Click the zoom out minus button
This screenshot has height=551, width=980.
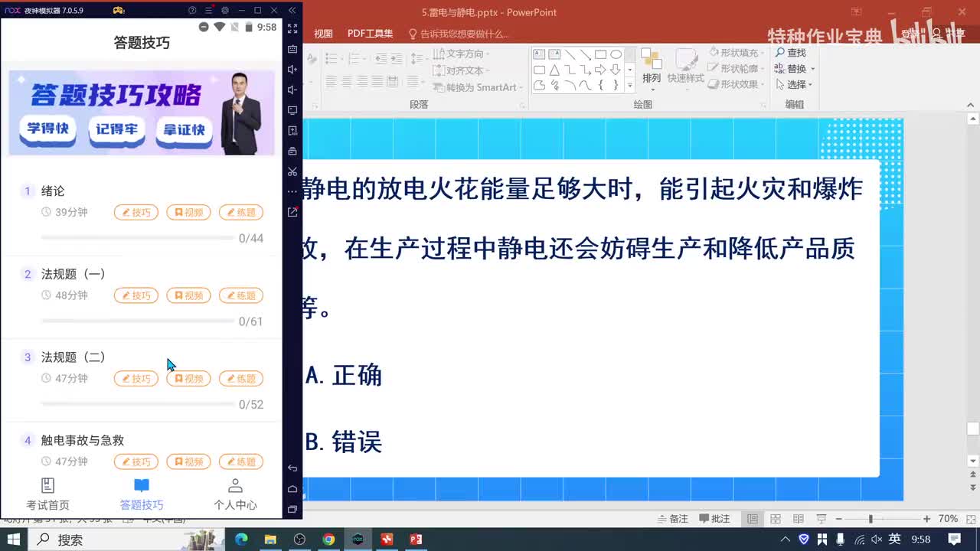click(x=838, y=519)
